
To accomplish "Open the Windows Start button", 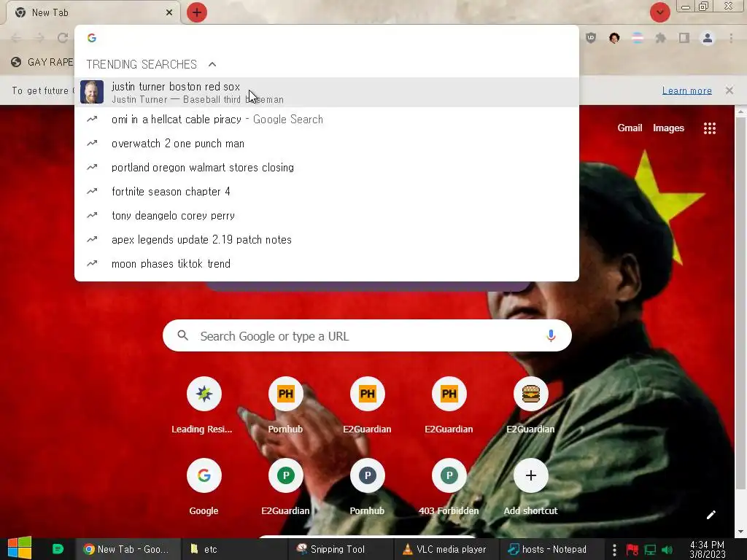I will pos(20,548).
